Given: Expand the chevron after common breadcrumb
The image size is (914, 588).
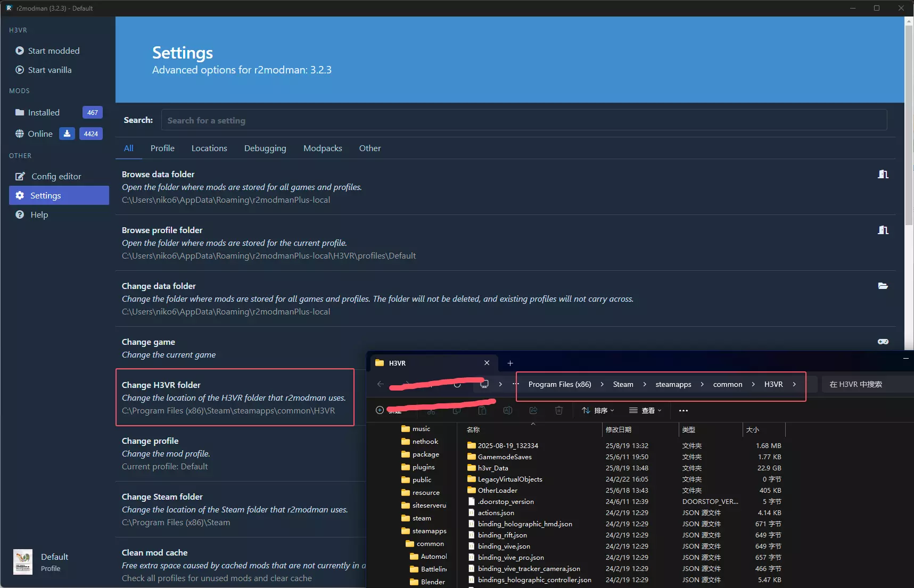Looking at the screenshot, I should pos(753,384).
